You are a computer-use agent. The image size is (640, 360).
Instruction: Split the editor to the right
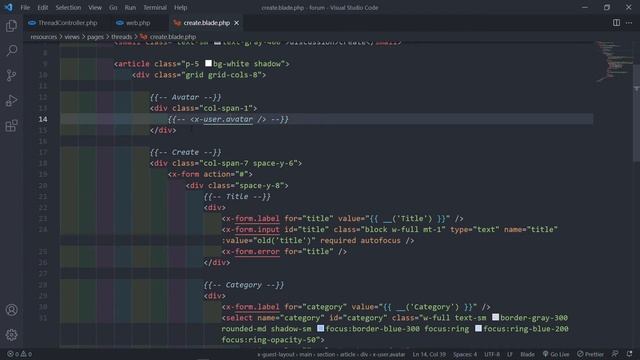click(616, 22)
